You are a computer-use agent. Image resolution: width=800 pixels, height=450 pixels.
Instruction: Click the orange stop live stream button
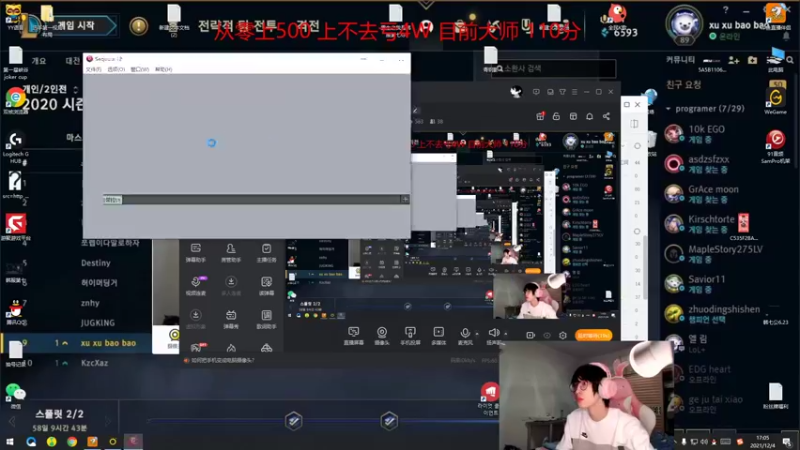coord(593,335)
